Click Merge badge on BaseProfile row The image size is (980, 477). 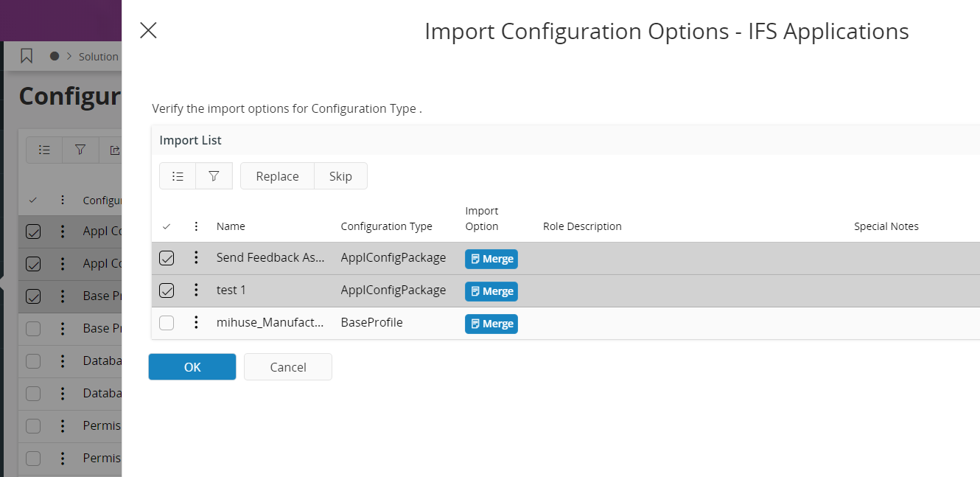491,324
